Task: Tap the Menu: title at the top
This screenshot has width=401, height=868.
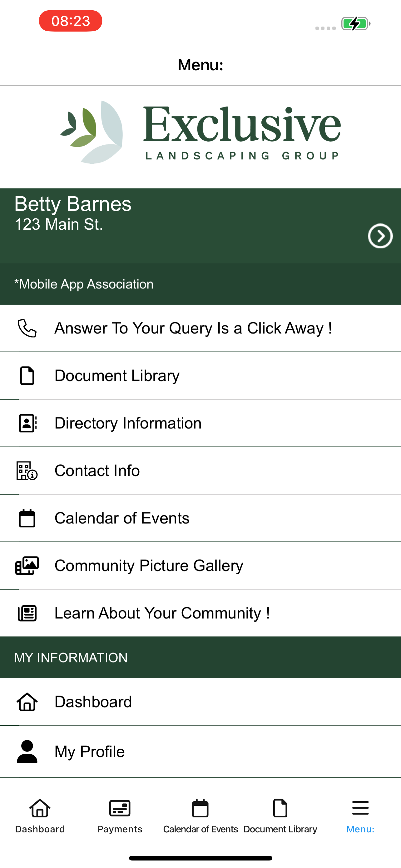Action: (x=201, y=65)
